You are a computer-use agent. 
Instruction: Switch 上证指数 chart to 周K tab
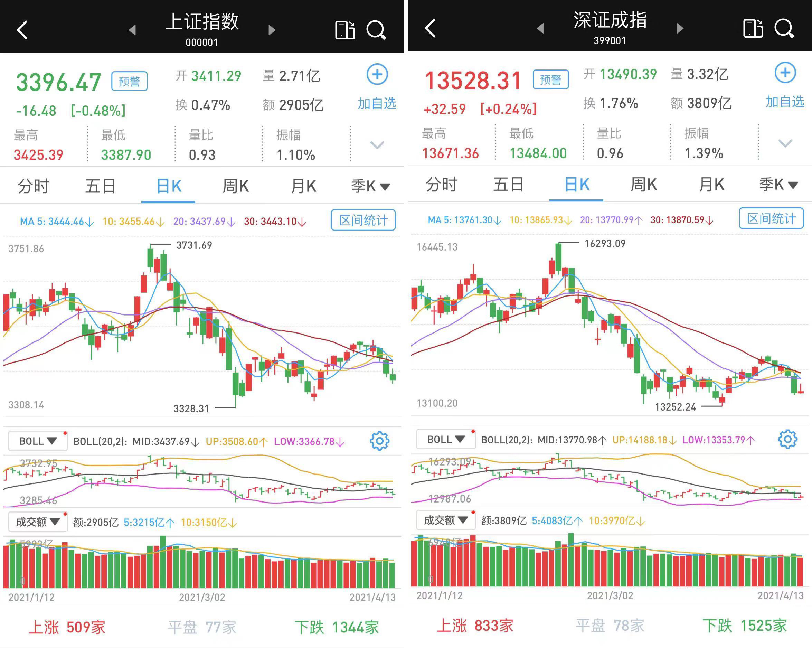click(235, 186)
